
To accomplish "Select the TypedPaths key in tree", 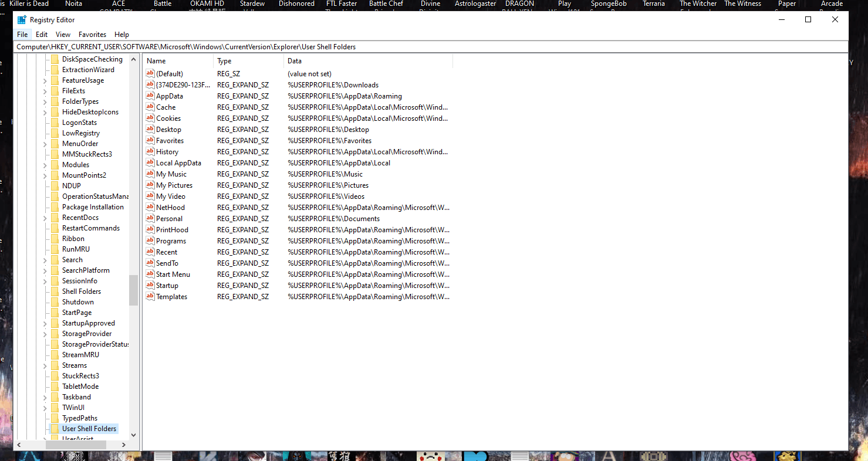I will click(80, 418).
